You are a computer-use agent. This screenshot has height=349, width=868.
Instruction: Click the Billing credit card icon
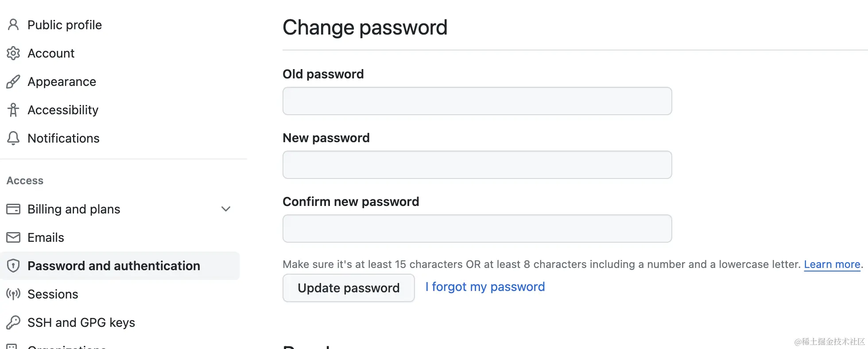[13, 209]
